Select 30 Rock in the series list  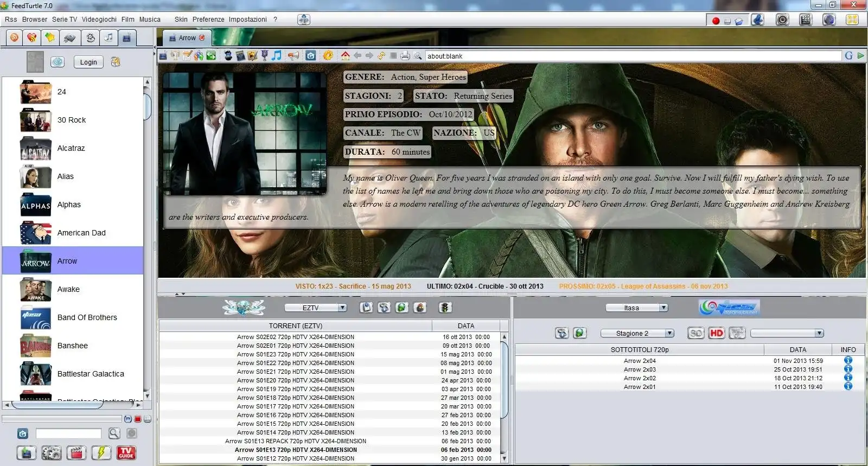(x=73, y=120)
